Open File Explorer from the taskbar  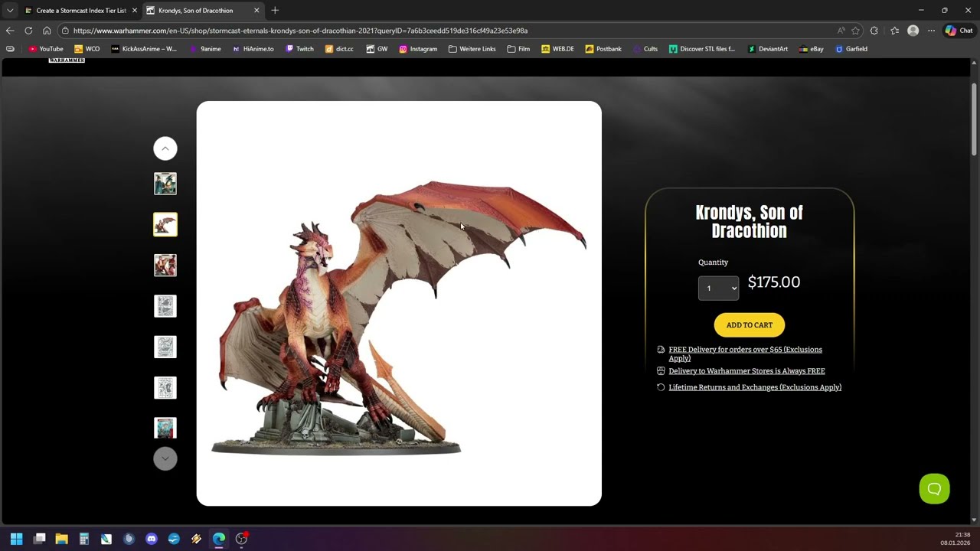(x=62, y=539)
